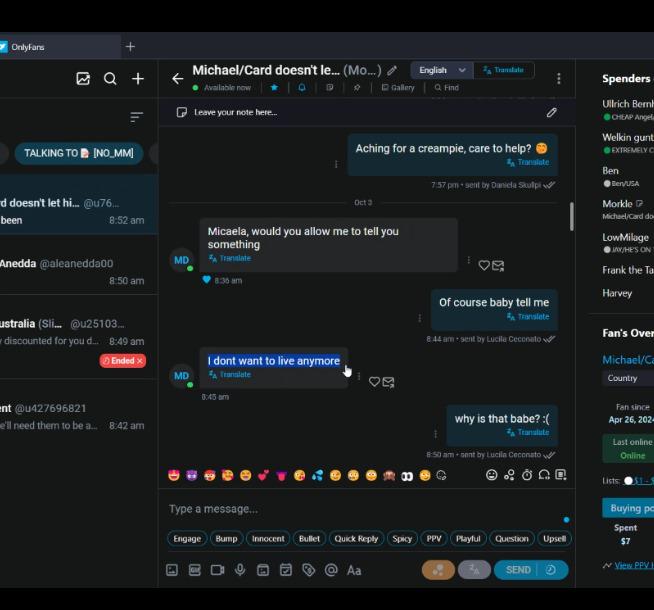This screenshot has width=654, height=610.
Task: Open the sort filter icon above chat list
Action: point(137,117)
